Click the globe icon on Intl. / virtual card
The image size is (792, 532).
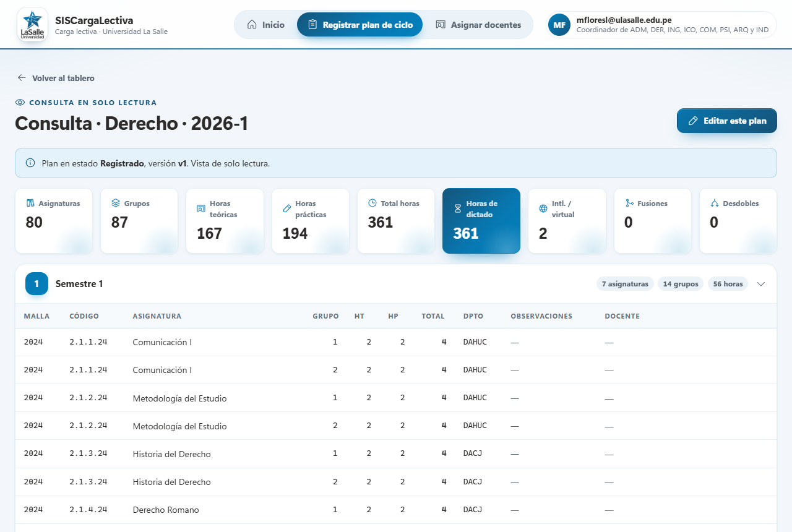click(x=543, y=208)
